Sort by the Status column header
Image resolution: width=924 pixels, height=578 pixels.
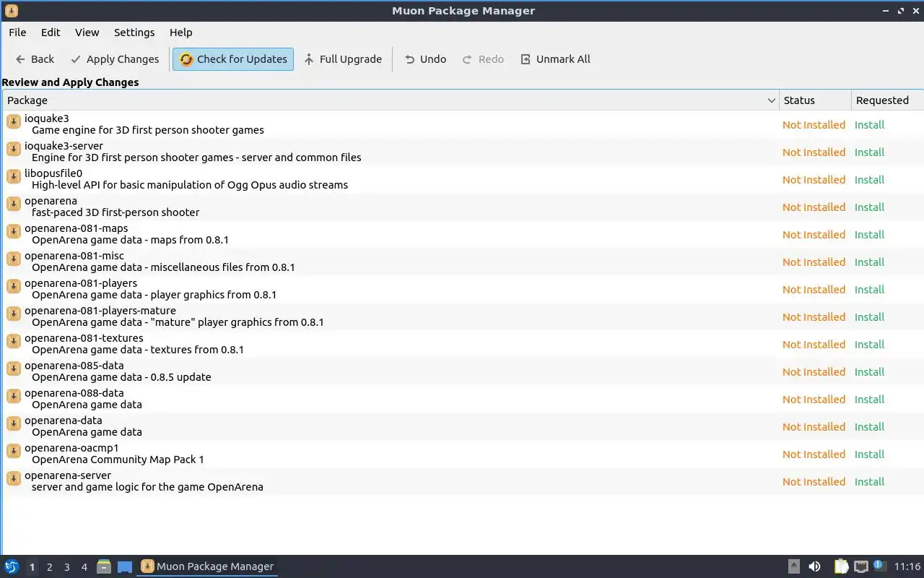815,100
